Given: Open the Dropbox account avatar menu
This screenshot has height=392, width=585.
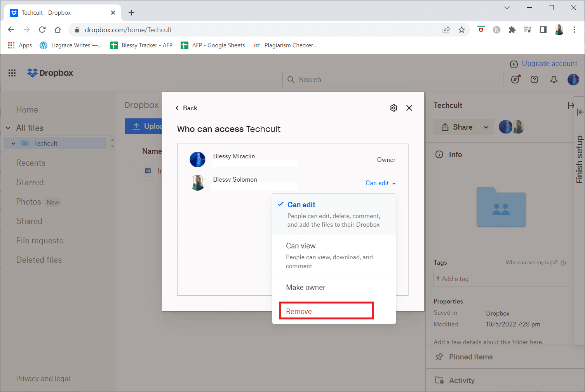Looking at the screenshot, I should 573,80.
